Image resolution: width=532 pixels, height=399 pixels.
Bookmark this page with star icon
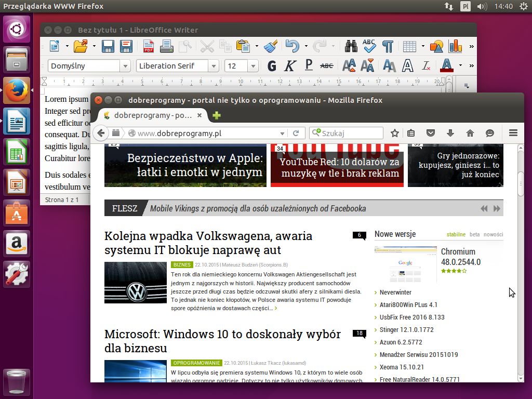(395, 133)
